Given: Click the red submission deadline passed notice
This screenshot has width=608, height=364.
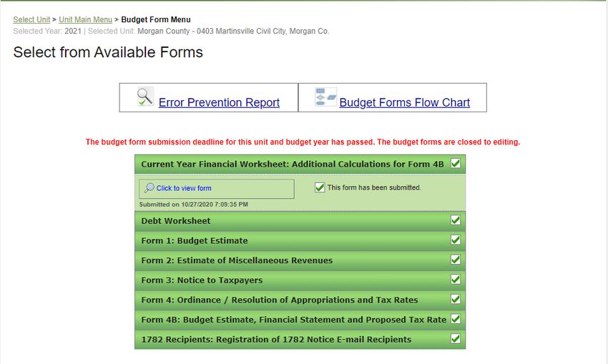Looking at the screenshot, I should (x=303, y=142).
